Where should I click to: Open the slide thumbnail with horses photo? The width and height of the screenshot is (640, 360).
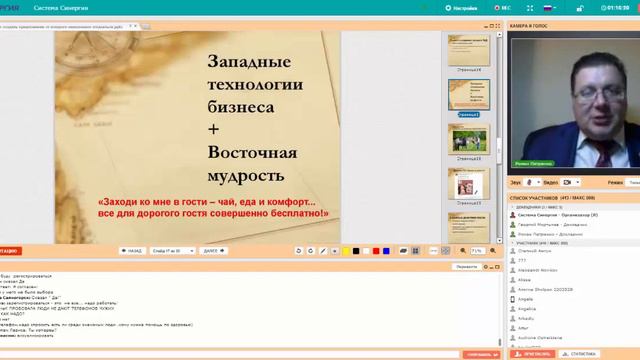pyautogui.click(x=469, y=139)
